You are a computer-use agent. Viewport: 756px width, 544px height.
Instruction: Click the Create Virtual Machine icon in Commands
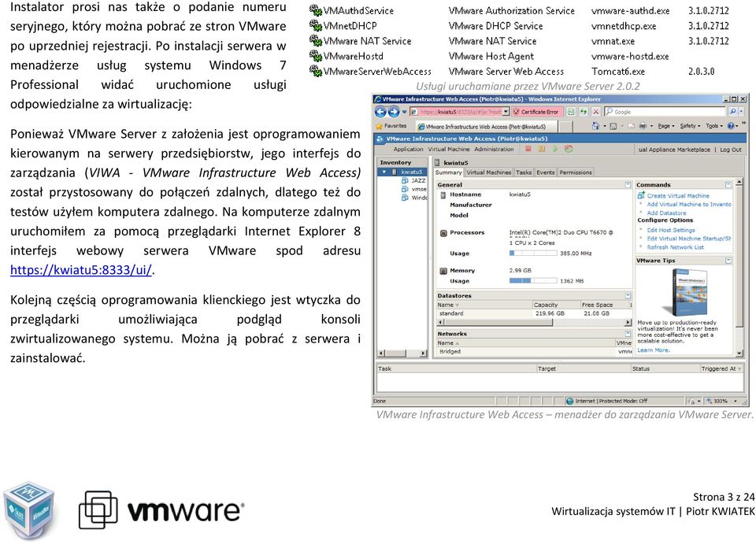641,195
